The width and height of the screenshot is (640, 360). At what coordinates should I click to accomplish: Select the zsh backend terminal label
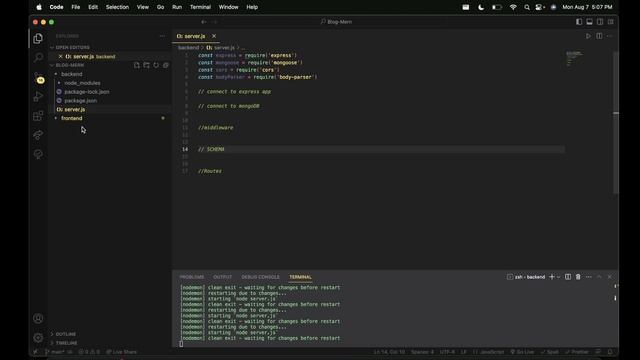click(526, 277)
